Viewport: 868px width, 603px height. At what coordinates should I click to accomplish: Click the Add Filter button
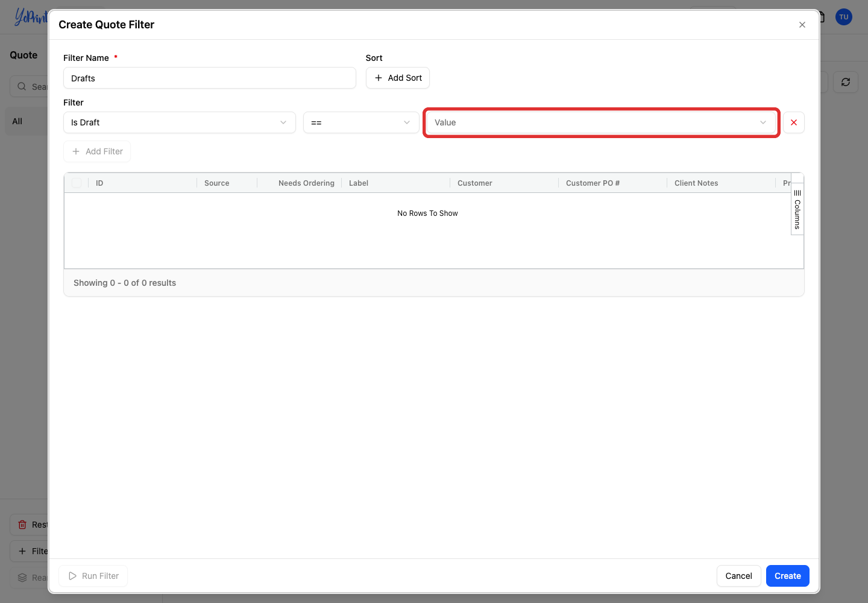coord(97,151)
